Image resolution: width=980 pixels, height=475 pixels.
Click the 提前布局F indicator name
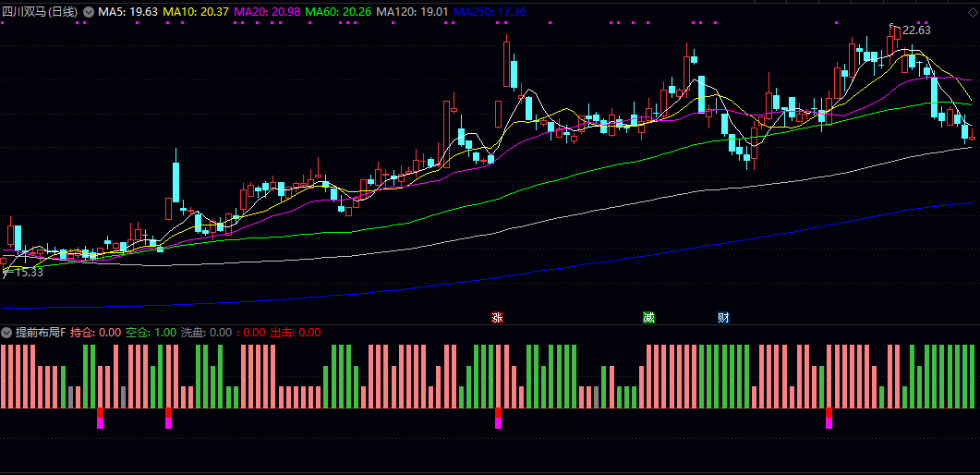coord(41,333)
